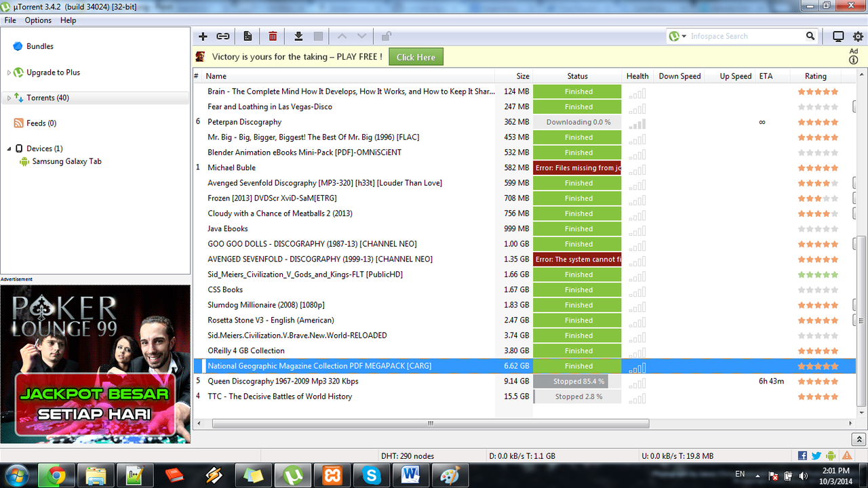Click the Unlock Bundle padlock icon
The width and height of the screenshot is (868, 488).
point(386,36)
